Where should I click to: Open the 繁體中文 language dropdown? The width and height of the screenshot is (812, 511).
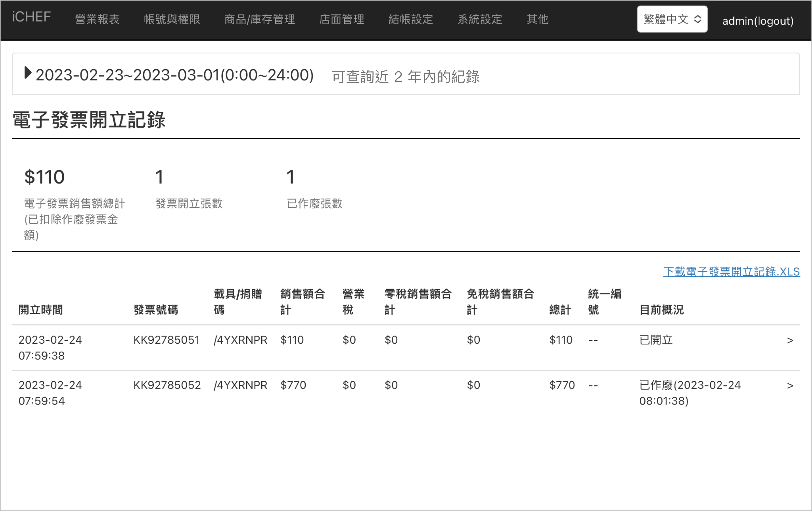[x=672, y=19]
